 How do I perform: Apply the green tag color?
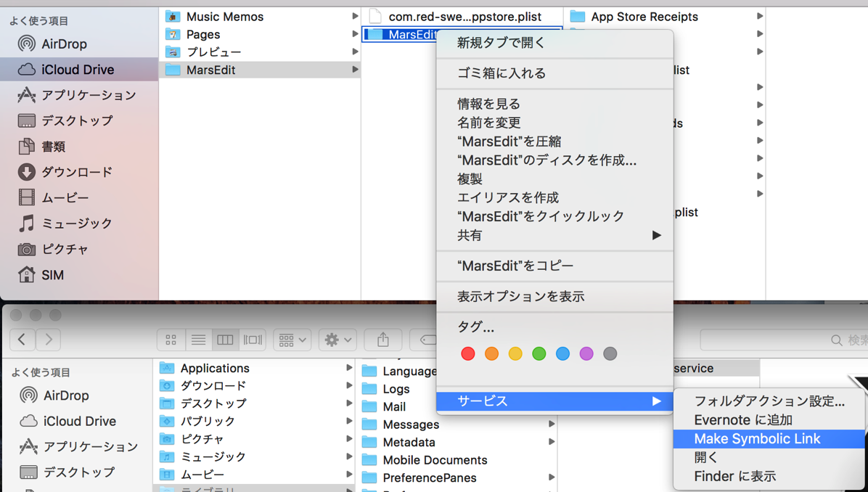click(x=539, y=353)
